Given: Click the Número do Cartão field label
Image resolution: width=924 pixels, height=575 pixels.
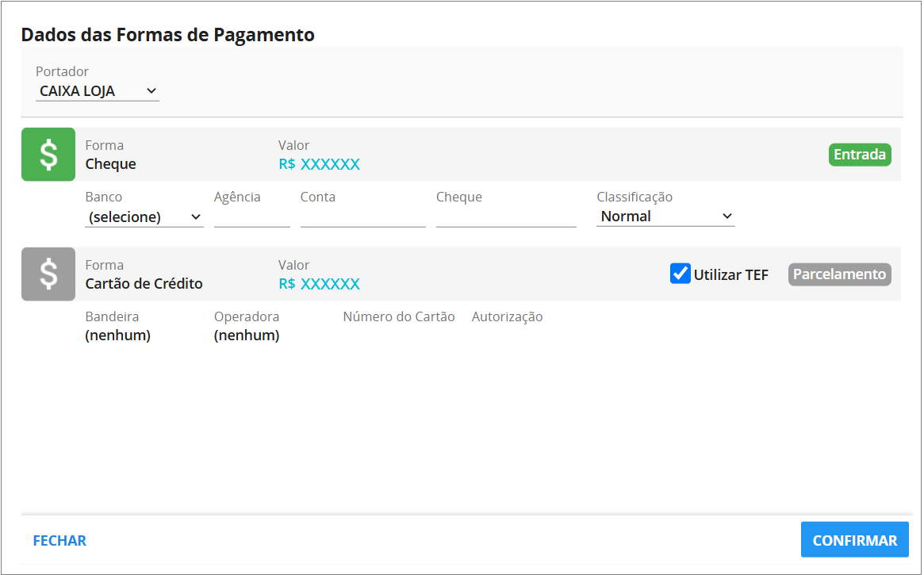Looking at the screenshot, I should 399,317.
